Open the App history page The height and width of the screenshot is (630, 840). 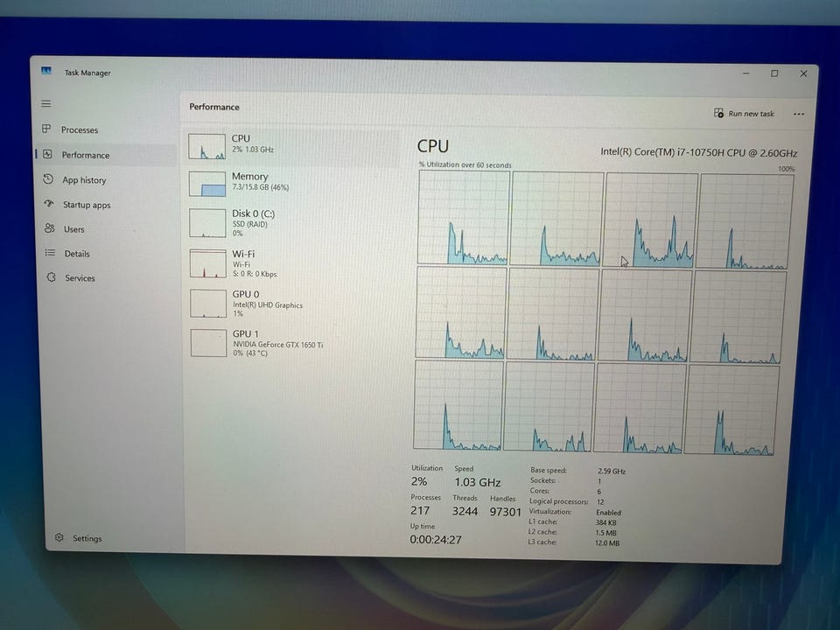84,180
